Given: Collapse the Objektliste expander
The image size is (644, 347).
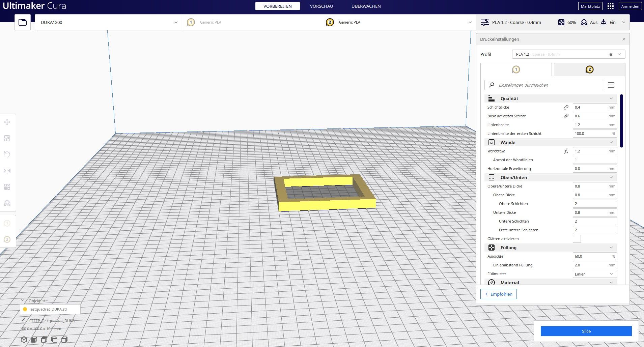Looking at the screenshot, I should 23,300.
